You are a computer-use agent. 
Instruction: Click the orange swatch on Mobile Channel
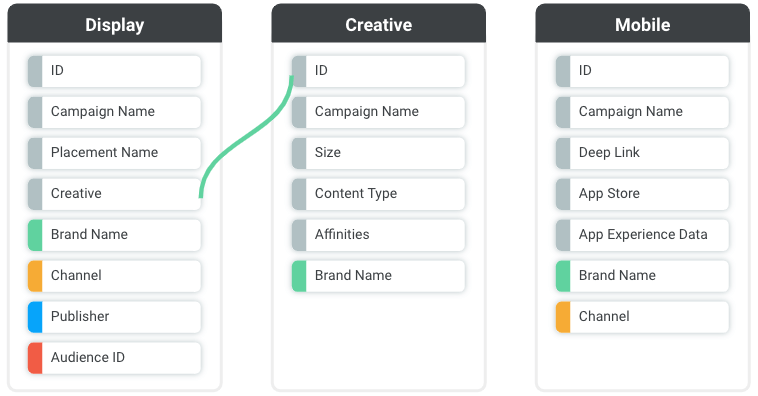(x=563, y=317)
